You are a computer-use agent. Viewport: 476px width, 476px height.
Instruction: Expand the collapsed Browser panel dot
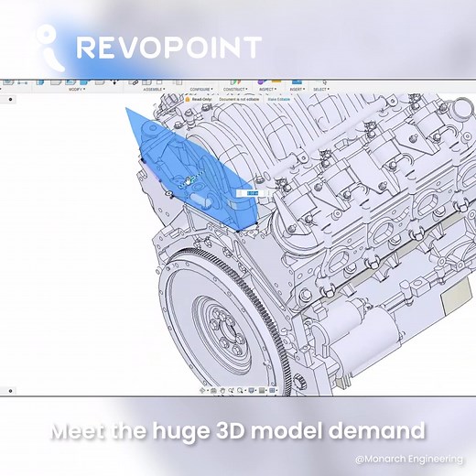coord(10,99)
